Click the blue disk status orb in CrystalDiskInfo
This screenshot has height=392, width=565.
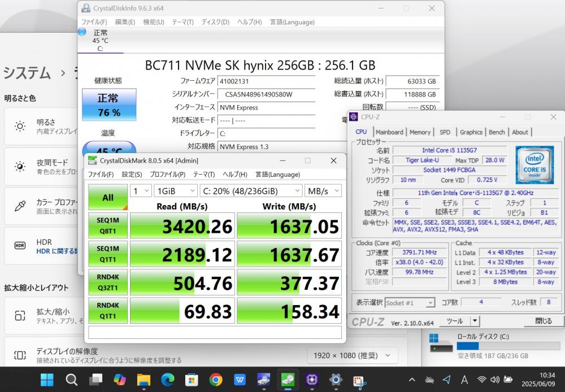click(82, 32)
